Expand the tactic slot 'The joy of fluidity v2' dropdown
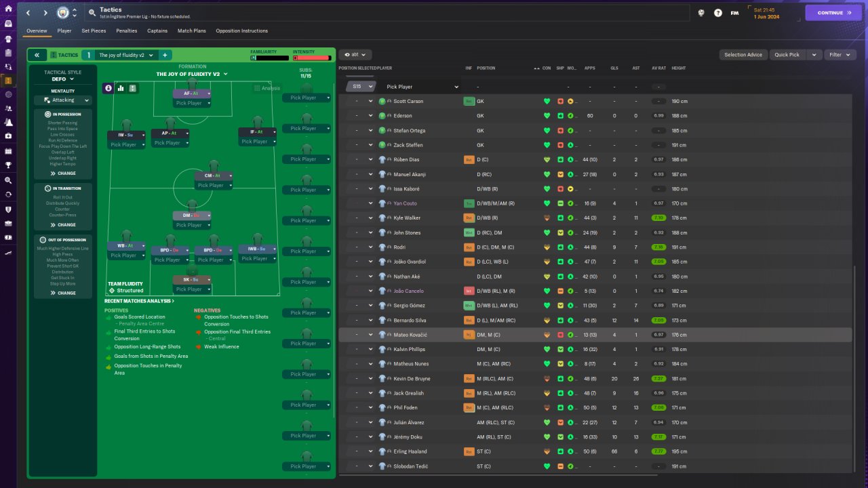The width and height of the screenshot is (868, 488). click(x=126, y=55)
